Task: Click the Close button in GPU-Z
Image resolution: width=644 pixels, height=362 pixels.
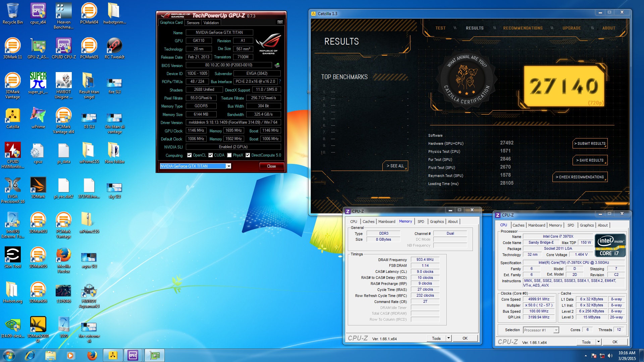Action: (x=271, y=166)
